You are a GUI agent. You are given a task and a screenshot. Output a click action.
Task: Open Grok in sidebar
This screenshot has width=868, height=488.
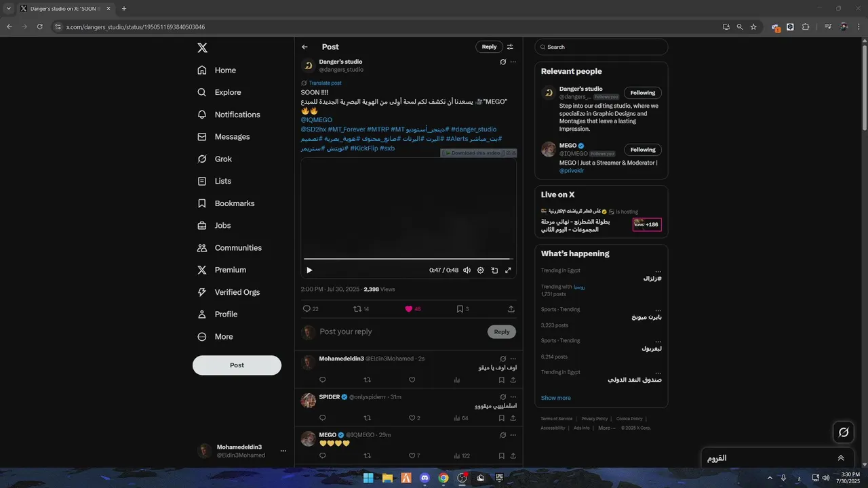click(214, 159)
